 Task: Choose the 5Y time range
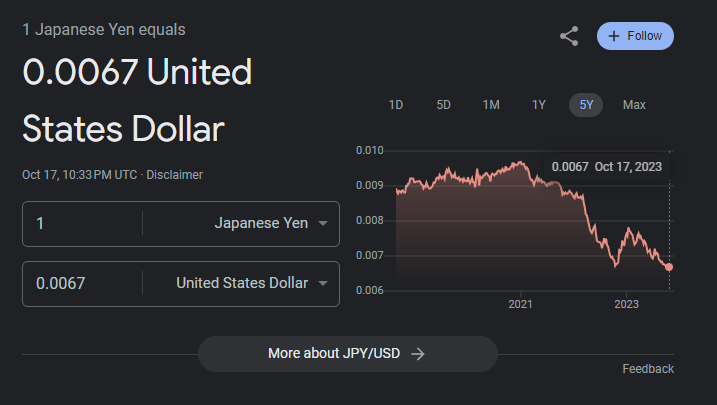[586, 105]
